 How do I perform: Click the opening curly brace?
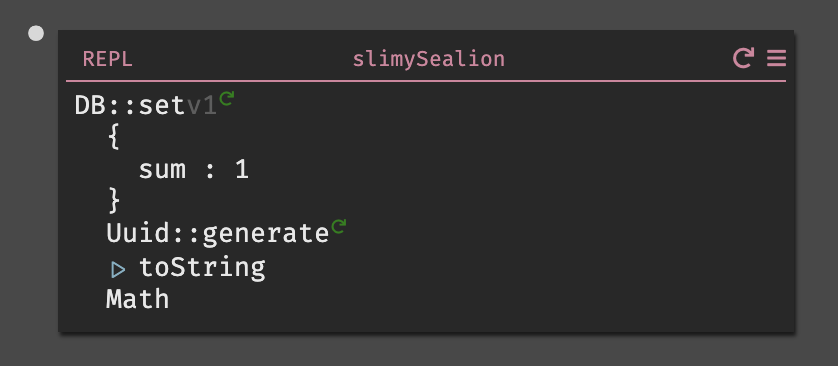(x=113, y=138)
